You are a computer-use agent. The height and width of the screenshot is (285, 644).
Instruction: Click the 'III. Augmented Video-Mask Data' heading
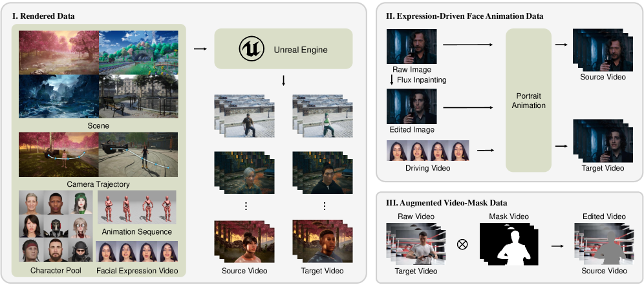[446, 203]
